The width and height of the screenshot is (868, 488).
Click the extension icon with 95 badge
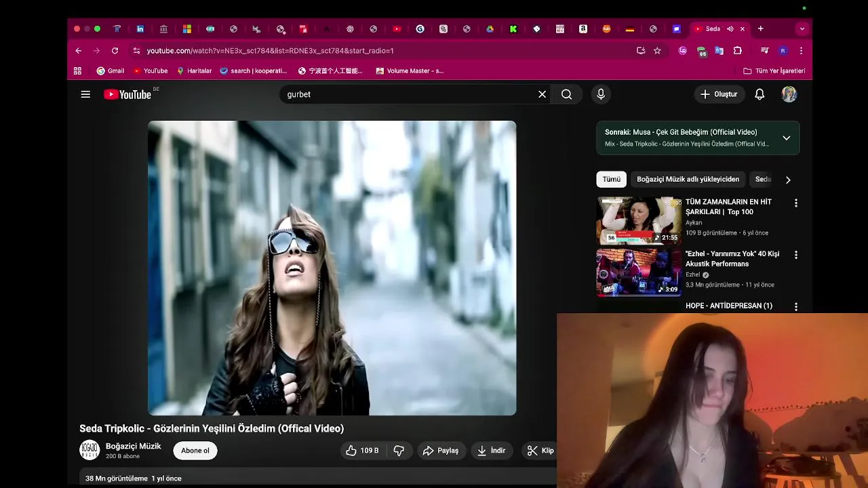click(x=702, y=51)
